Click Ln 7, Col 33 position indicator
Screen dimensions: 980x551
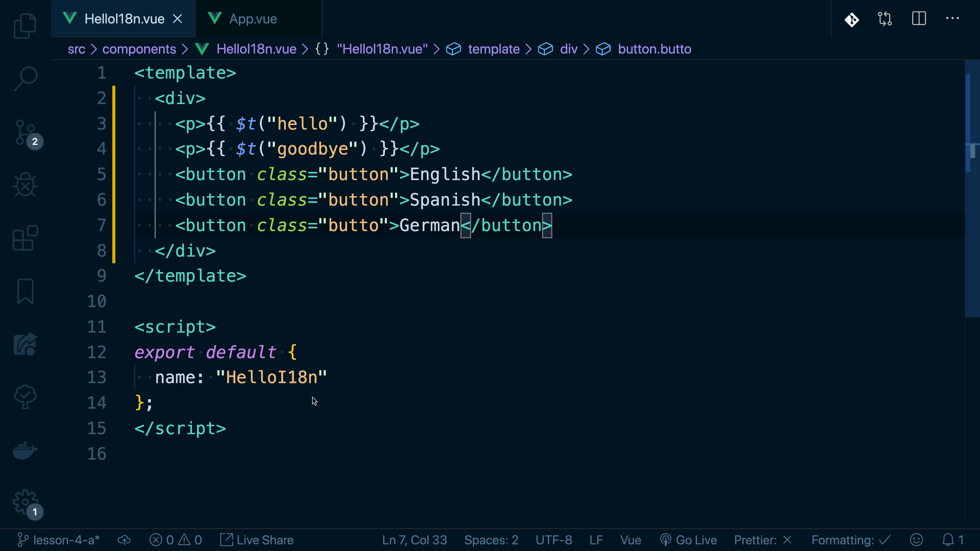coord(415,540)
